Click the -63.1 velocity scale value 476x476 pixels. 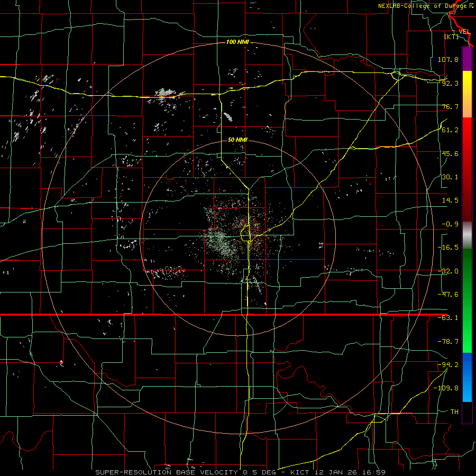point(448,318)
